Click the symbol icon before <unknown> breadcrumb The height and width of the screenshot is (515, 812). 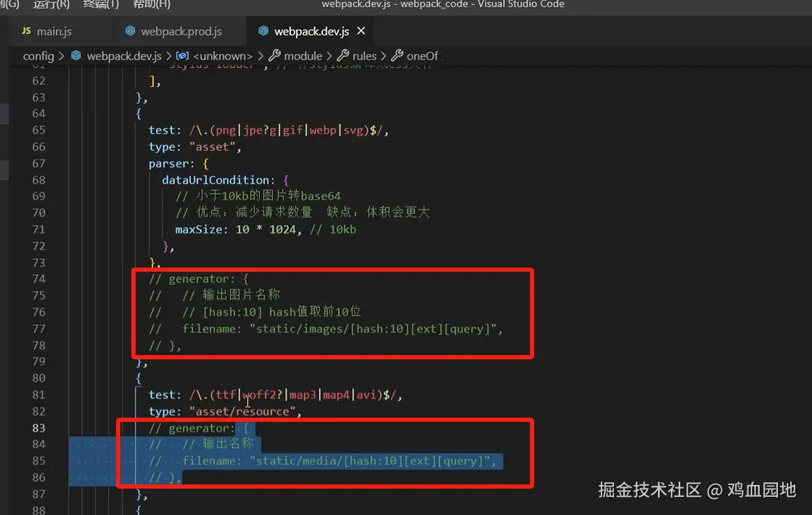(x=182, y=56)
